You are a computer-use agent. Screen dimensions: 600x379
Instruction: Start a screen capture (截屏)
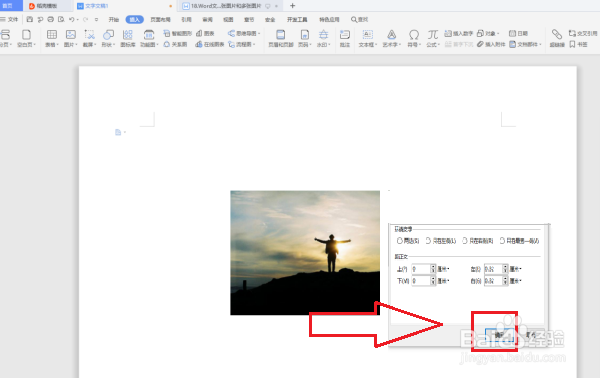pos(90,39)
